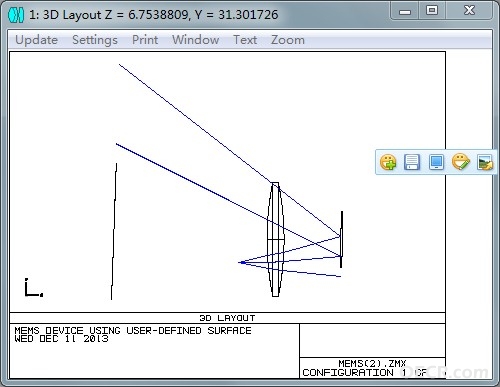Open the Text menu

click(245, 40)
